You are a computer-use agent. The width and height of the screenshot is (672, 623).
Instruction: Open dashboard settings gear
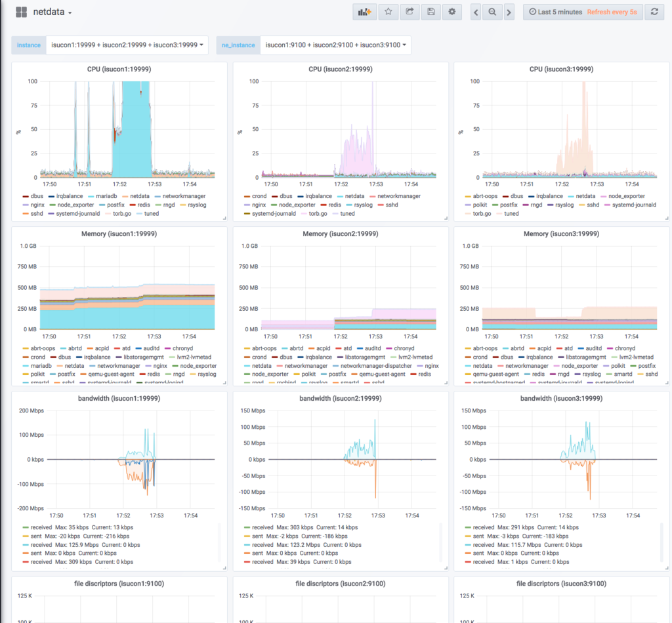coord(452,12)
